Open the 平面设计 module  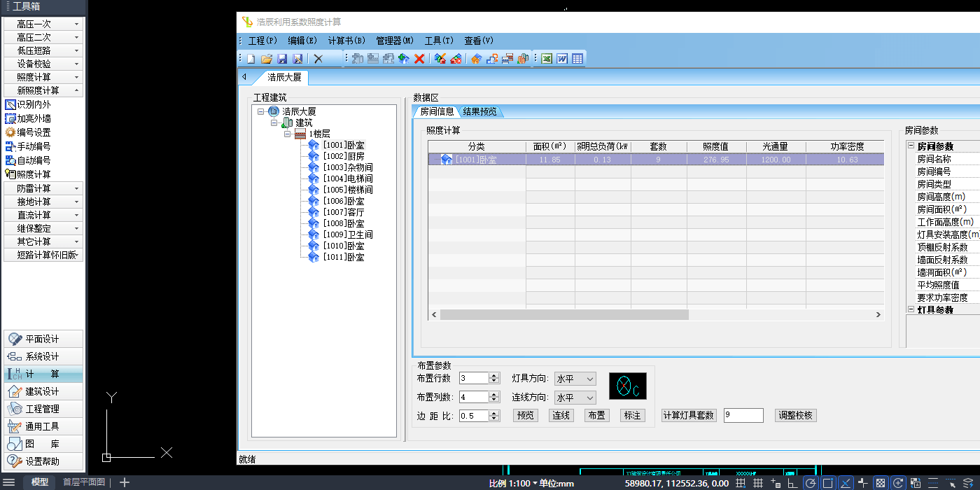43,339
